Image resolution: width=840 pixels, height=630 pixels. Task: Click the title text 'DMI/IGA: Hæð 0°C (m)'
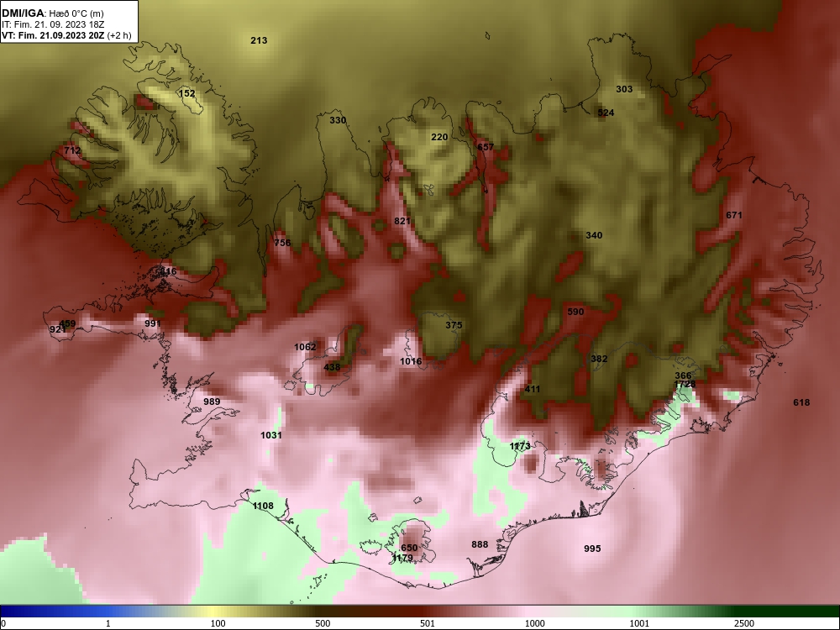tap(52, 13)
